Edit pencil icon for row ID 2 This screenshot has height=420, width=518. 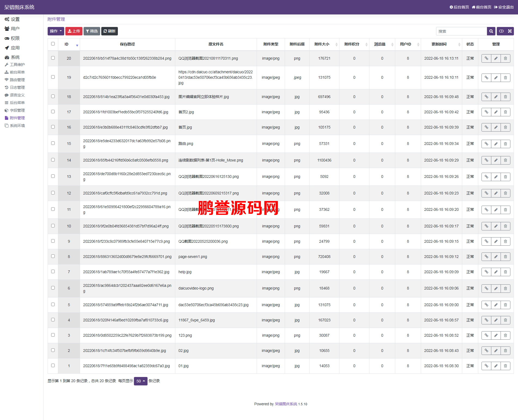[496, 351]
